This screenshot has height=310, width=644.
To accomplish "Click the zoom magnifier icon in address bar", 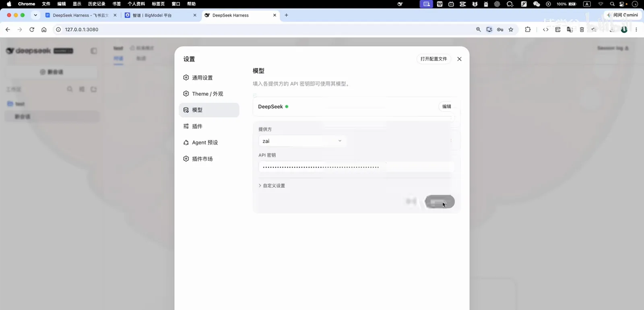I will pos(478,29).
